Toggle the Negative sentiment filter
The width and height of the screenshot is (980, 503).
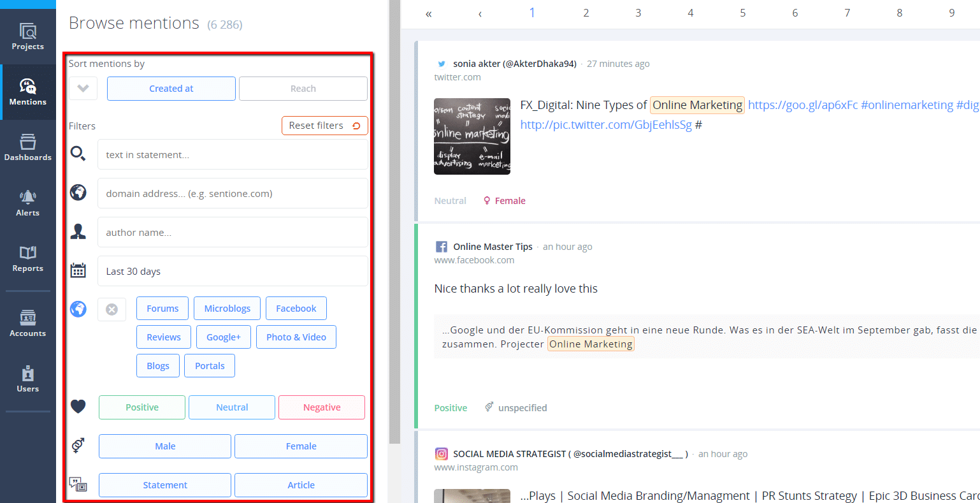pos(322,407)
